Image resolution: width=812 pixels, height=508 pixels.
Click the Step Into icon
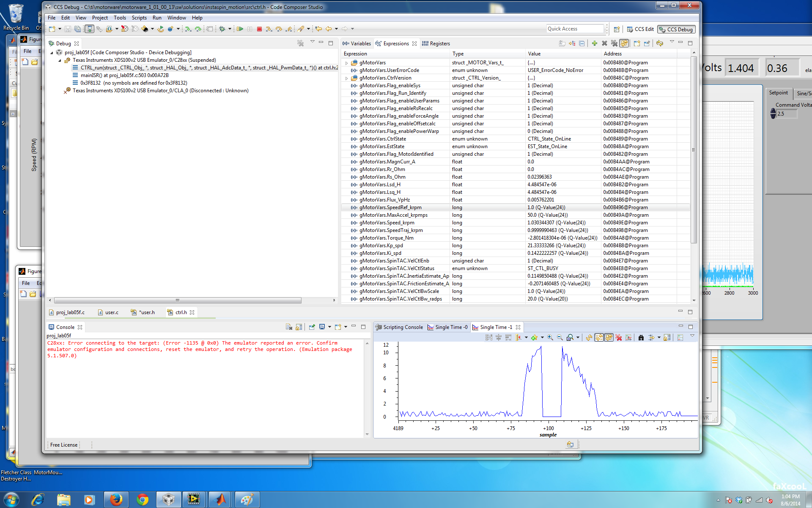pos(269,29)
